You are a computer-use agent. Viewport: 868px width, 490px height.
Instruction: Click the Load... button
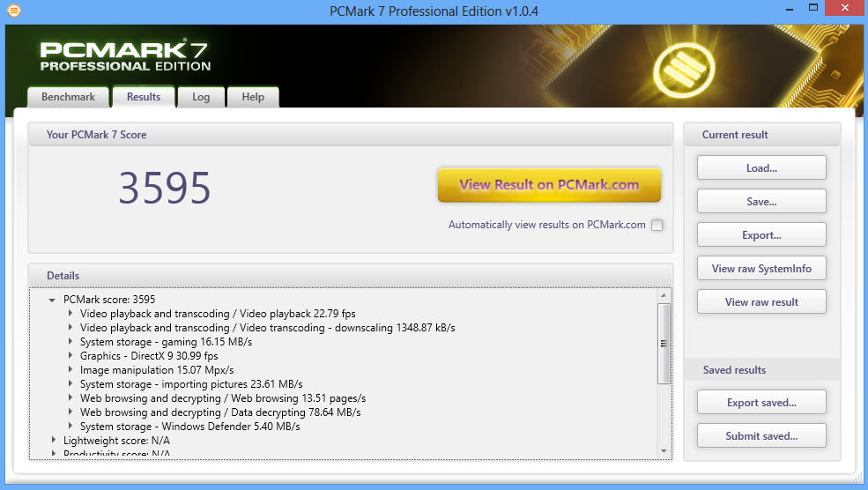coord(761,167)
